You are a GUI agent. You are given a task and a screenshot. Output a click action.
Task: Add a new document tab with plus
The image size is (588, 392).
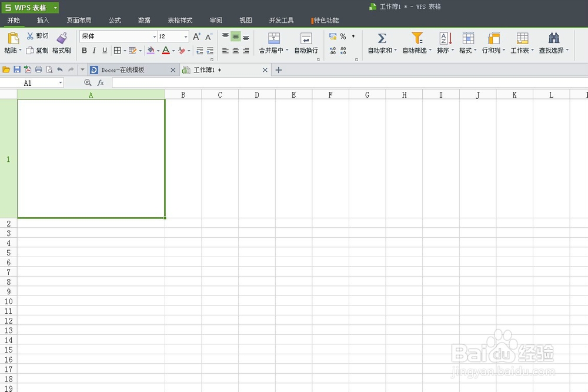[279, 70]
